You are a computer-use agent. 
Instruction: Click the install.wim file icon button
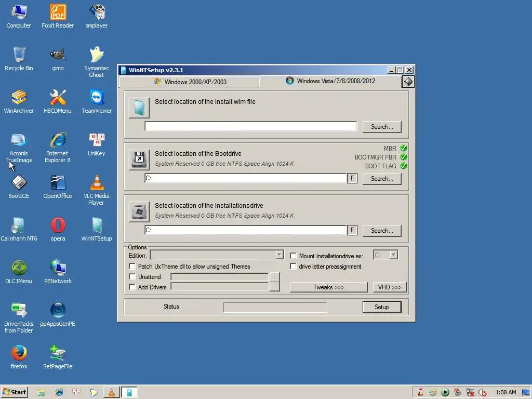click(139, 108)
